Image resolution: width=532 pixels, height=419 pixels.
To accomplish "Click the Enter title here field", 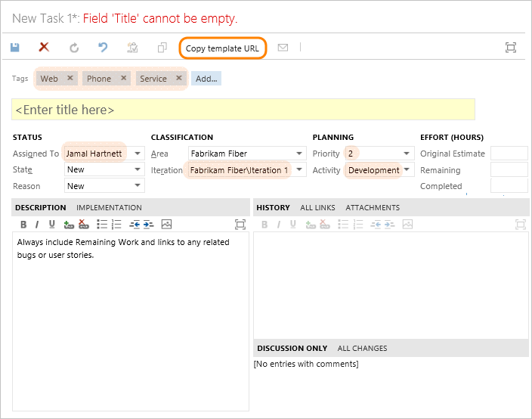I will [243, 110].
